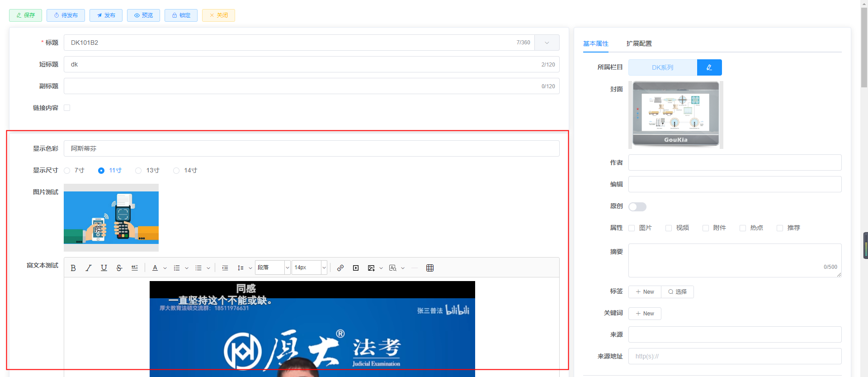Apply italic formatting in the editor

(x=89, y=268)
